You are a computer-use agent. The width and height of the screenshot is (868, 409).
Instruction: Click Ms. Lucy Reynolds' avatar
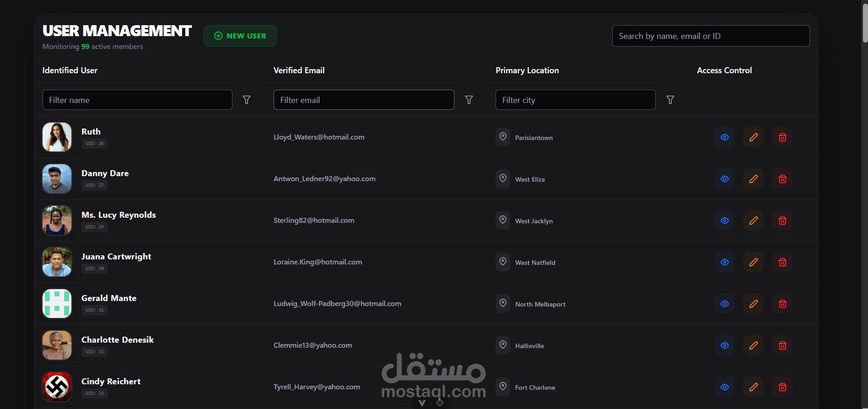pyautogui.click(x=57, y=220)
